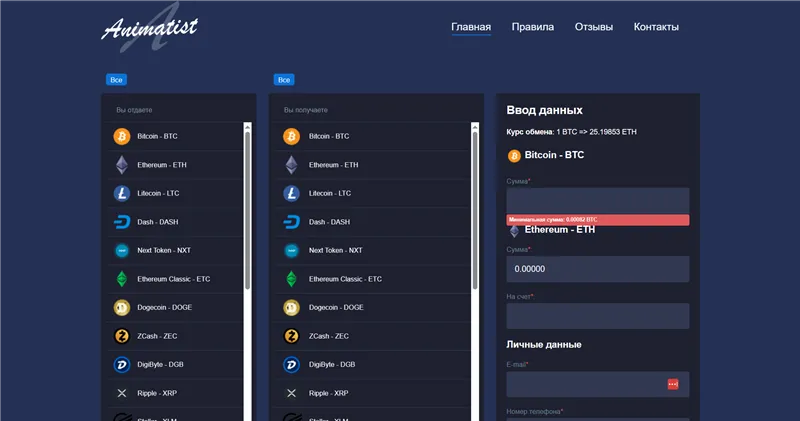Click red icon inside E-mail field
Screen dimensions: 800x421
coord(673,384)
